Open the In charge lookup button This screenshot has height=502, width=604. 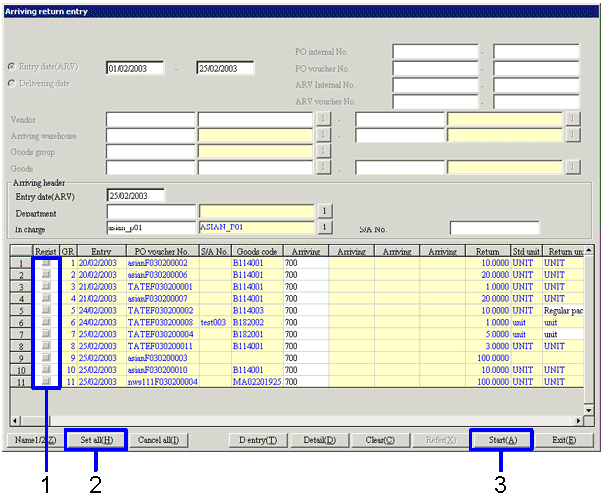point(324,227)
